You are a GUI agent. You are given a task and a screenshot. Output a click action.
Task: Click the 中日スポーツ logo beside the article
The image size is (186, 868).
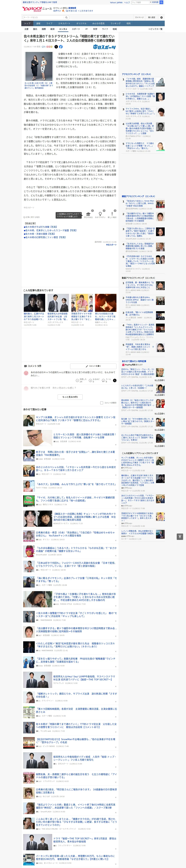tap(104, 47)
